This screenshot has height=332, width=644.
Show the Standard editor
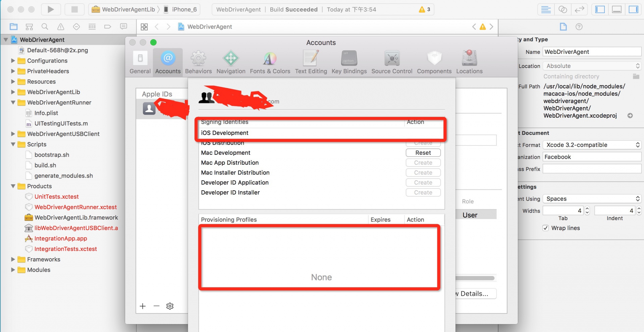[546, 9]
